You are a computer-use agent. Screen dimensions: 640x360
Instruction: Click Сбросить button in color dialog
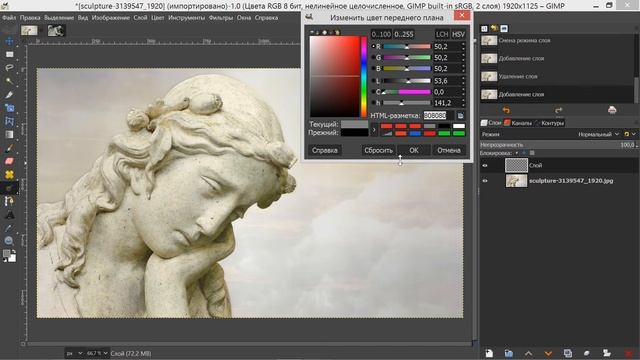378,150
